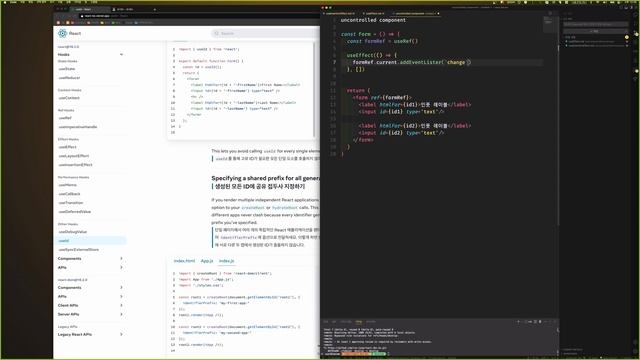
Task: Open useCallback in sidebar
Action: pyautogui.click(x=69, y=194)
